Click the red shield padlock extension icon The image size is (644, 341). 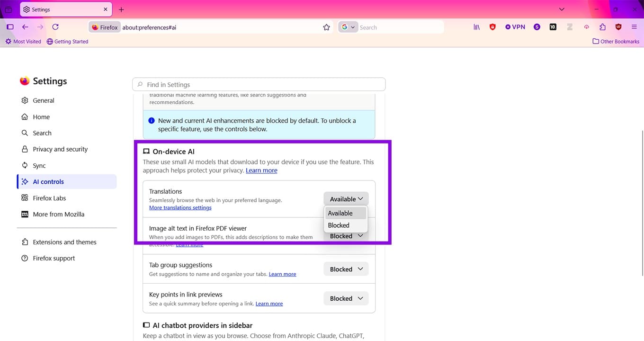click(492, 27)
